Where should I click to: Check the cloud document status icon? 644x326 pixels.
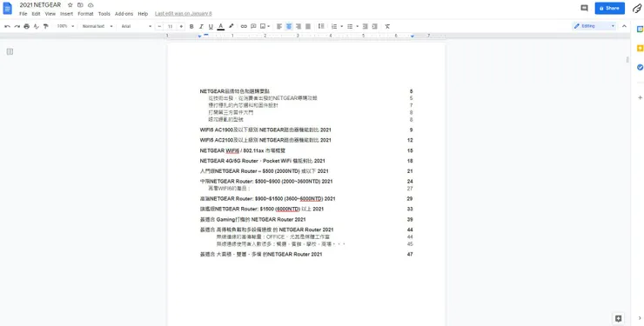tap(91, 5)
